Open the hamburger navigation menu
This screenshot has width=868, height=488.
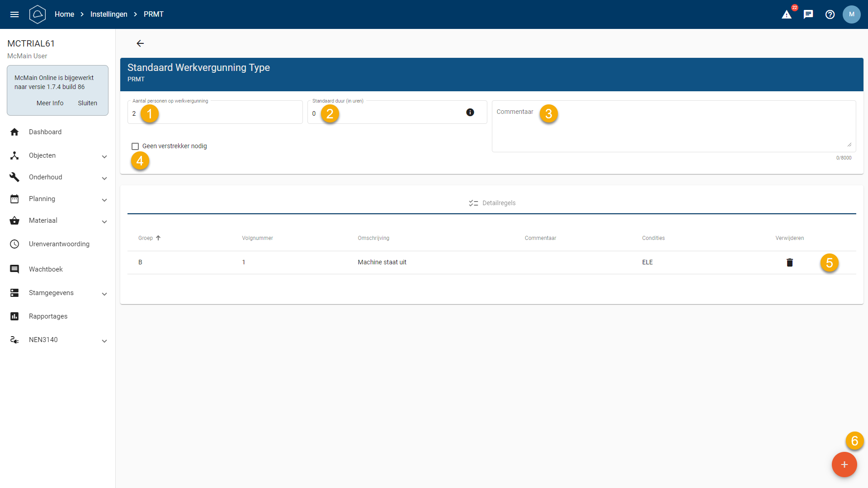14,14
